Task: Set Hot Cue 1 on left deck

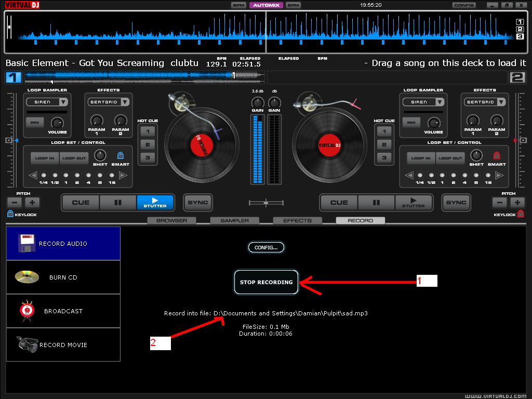Action: (148, 131)
